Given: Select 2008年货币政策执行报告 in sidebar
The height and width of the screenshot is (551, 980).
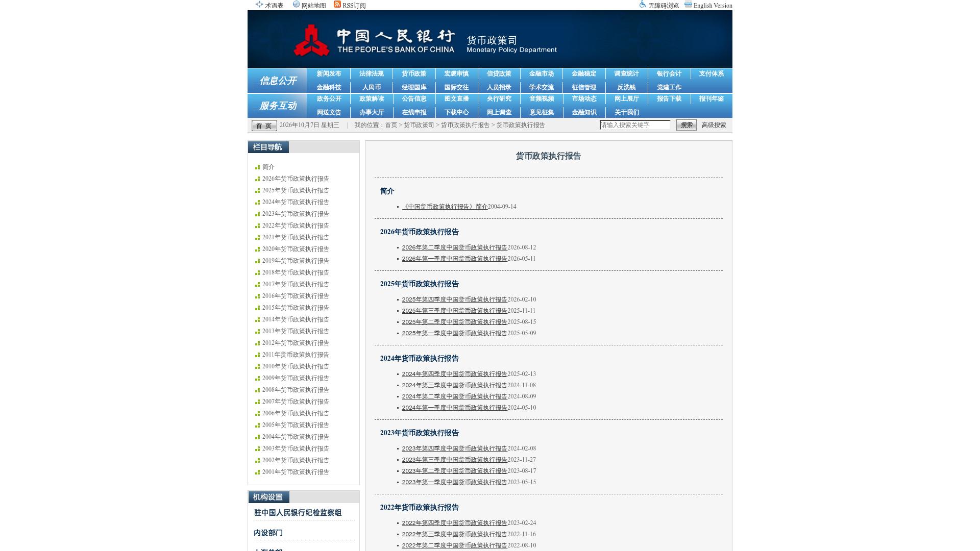Looking at the screenshot, I should pos(296,390).
